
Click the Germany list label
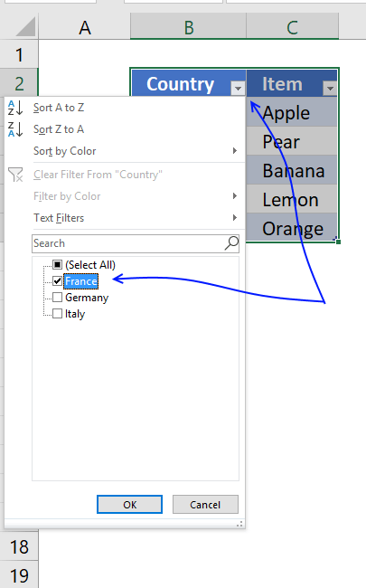click(87, 298)
